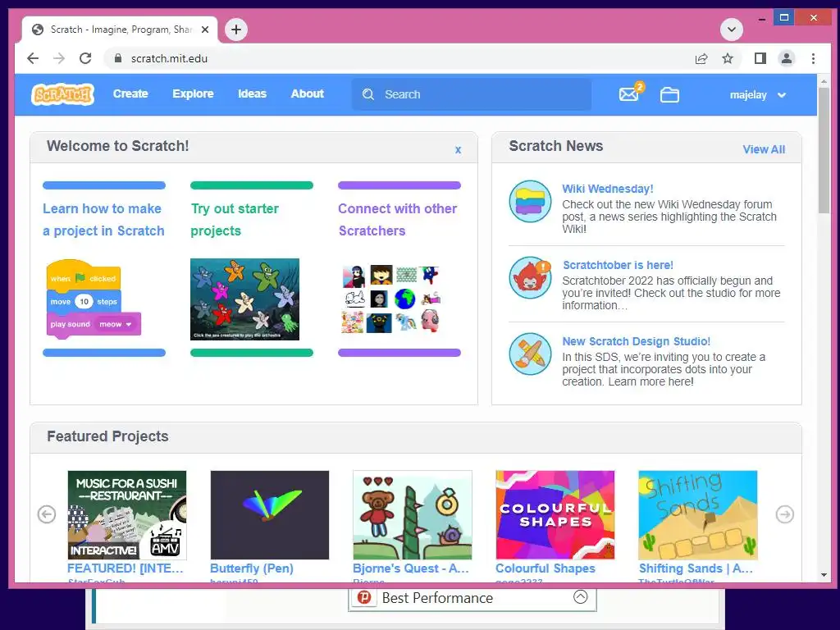Image resolution: width=840 pixels, height=630 pixels.
Task: Open the Chrome profile avatar
Action: pyautogui.click(x=787, y=58)
